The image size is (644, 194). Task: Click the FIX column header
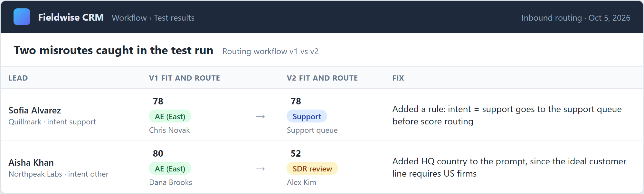[398, 78]
